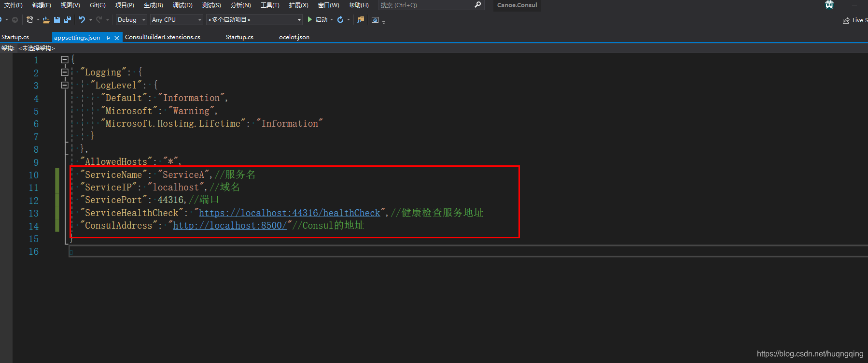Close the appsettings.json tab

[117, 38]
